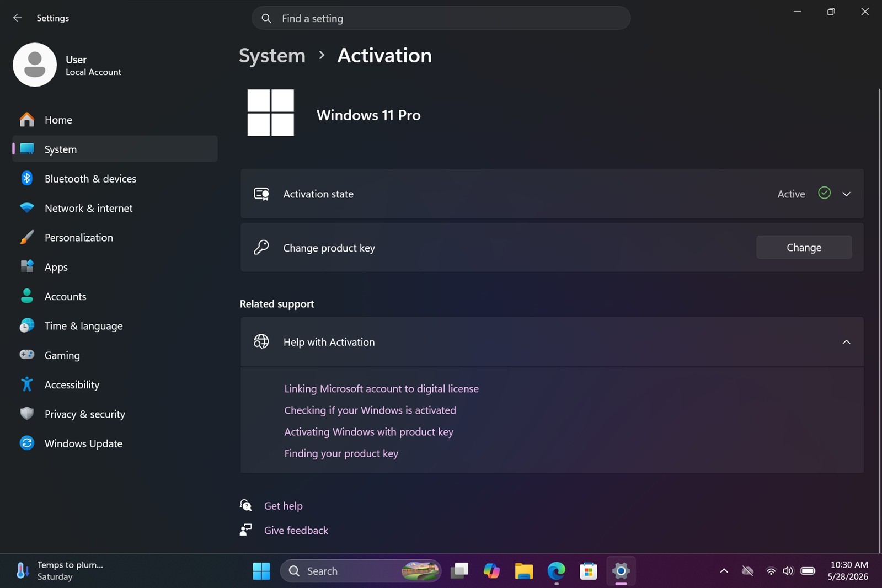882x588 pixels.
Task: Click the crossed-out cloud sync tray icon
Action: [x=747, y=571]
